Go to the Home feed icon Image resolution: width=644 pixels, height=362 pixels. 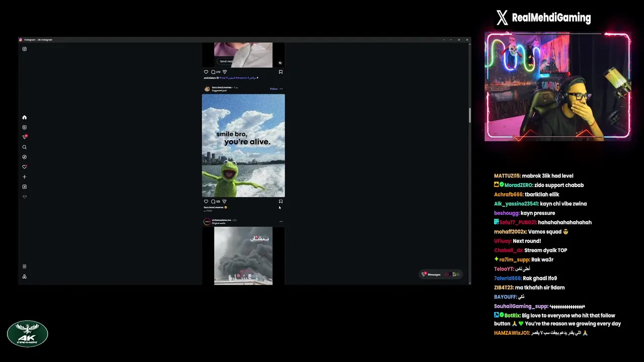[24, 117]
